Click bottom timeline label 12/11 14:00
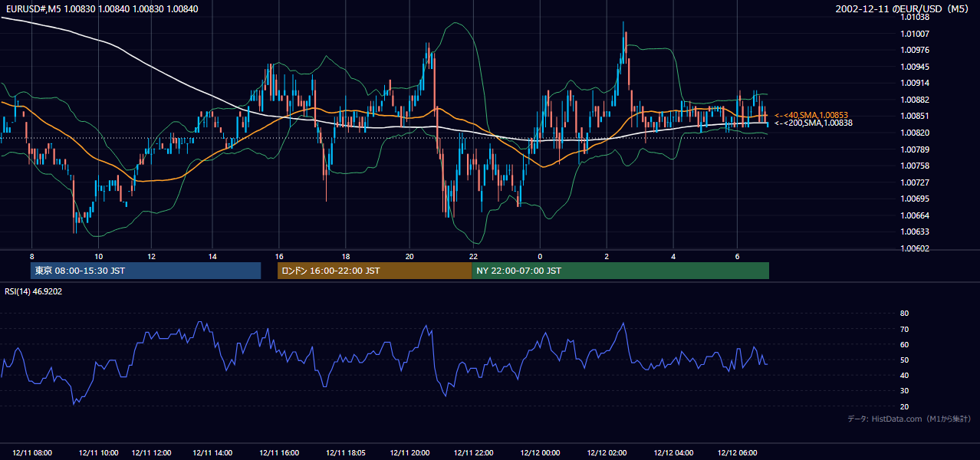Image resolution: width=980 pixels, height=460 pixels. (212, 453)
